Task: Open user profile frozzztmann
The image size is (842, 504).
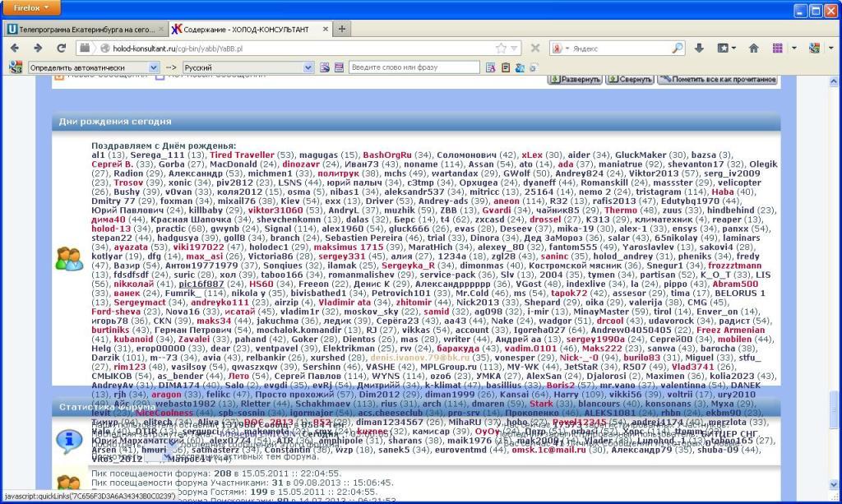Action: 734,265
